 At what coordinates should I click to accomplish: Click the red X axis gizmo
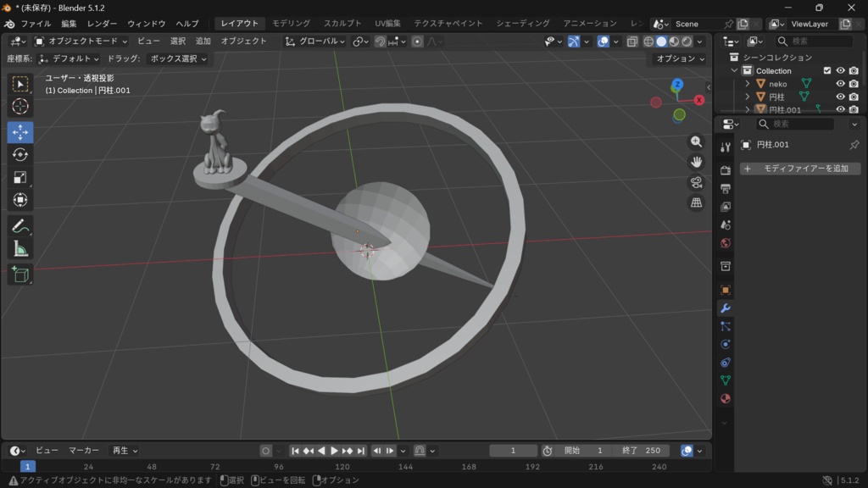(699, 100)
